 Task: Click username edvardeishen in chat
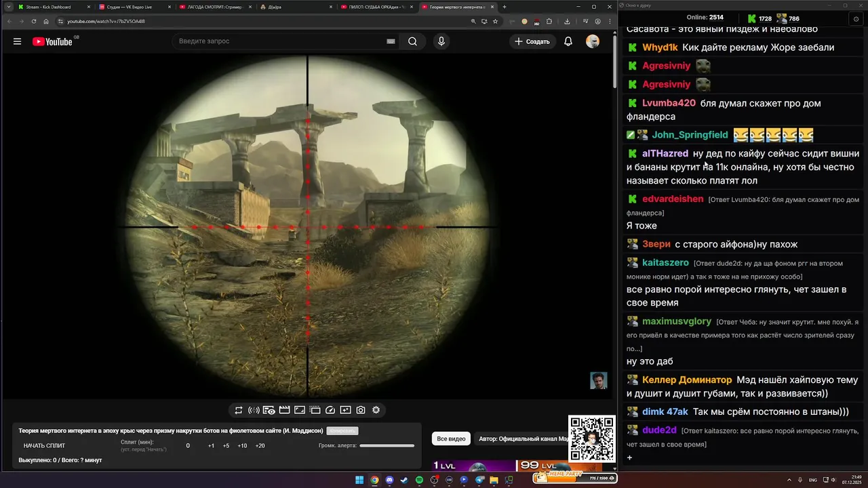click(x=673, y=199)
